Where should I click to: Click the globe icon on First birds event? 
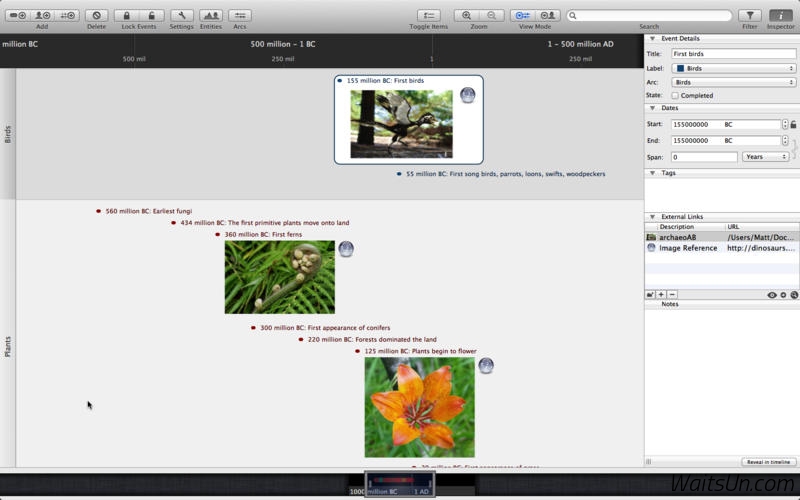[467, 95]
